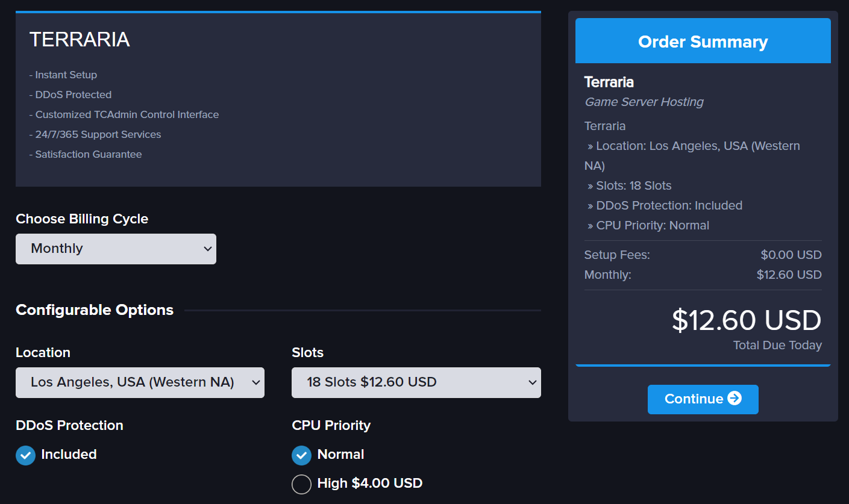The height and width of the screenshot is (504, 849).
Task: Click summary line 'CPU Priority: Normal'
Action: tap(648, 225)
